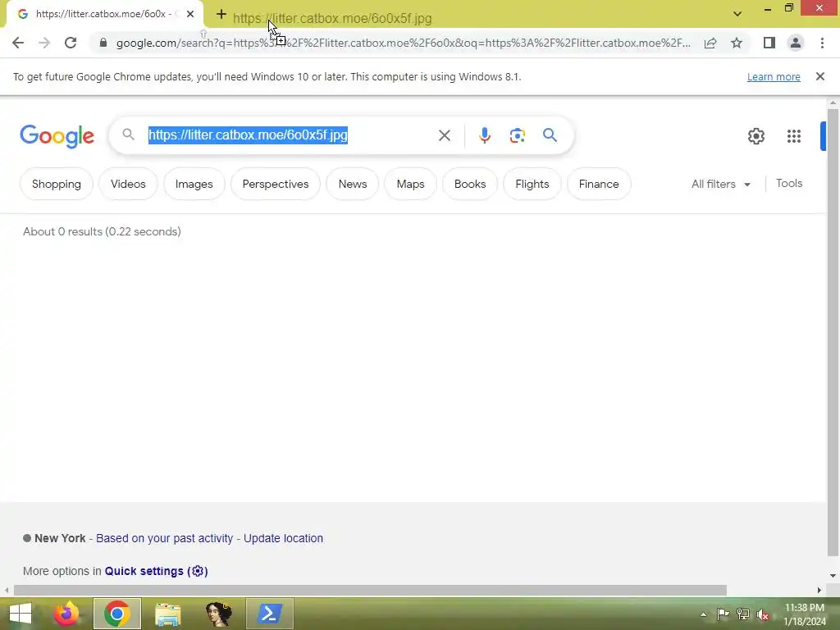Switch to Images results
This screenshot has height=630, width=840.
[x=194, y=184]
